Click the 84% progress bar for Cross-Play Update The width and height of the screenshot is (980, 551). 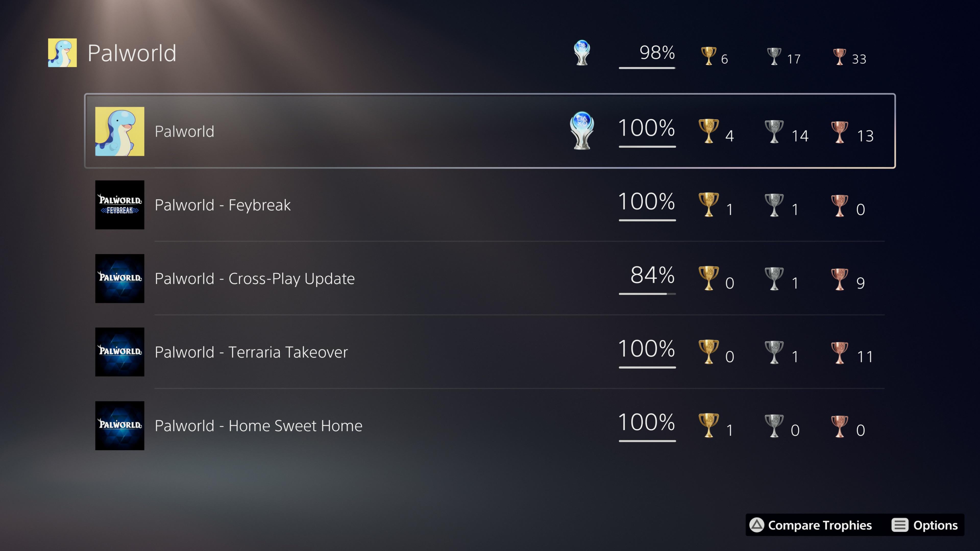[x=647, y=294]
